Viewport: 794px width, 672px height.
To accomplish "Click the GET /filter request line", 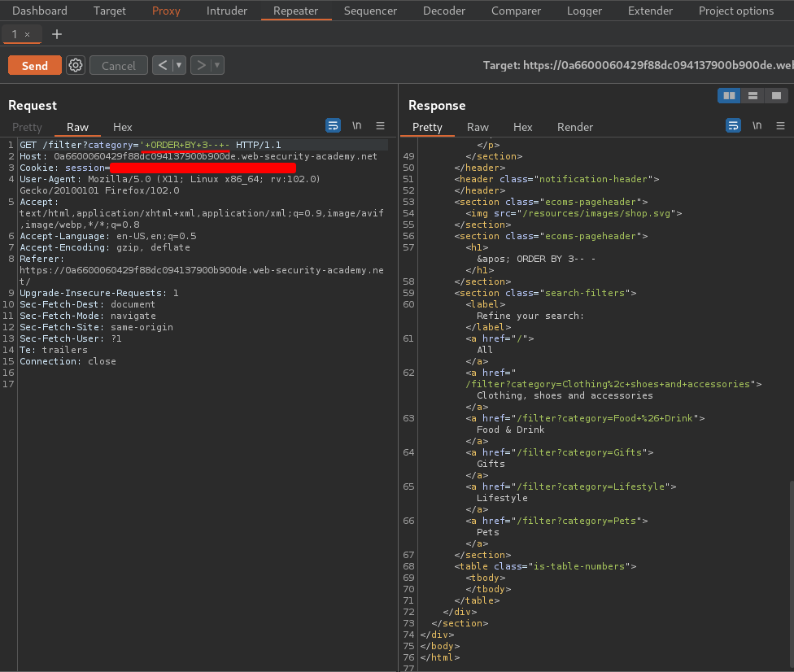I will point(151,145).
